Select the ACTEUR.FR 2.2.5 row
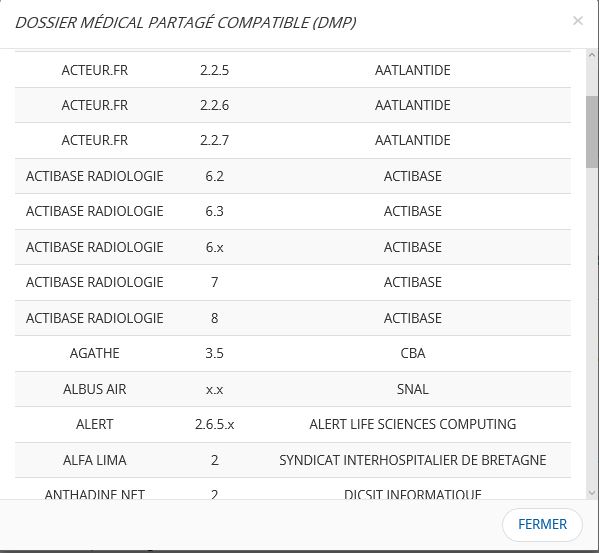599x553 pixels. 293,70
